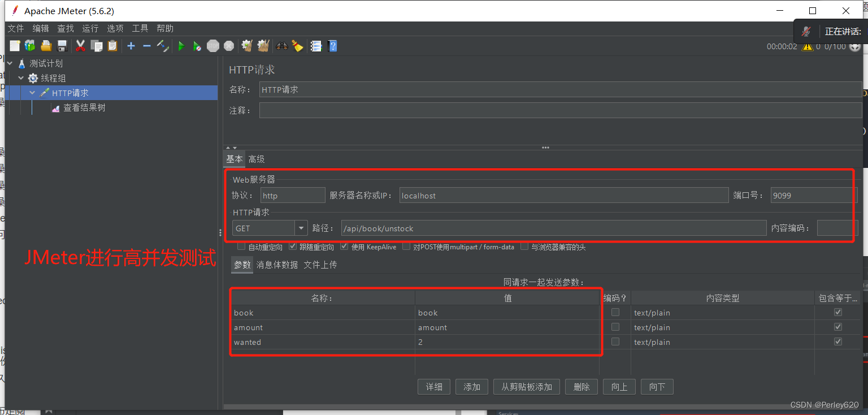Collapse the 线程组 tree node
Image resolution: width=868 pixels, height=415 pixels.
point(21,78)
